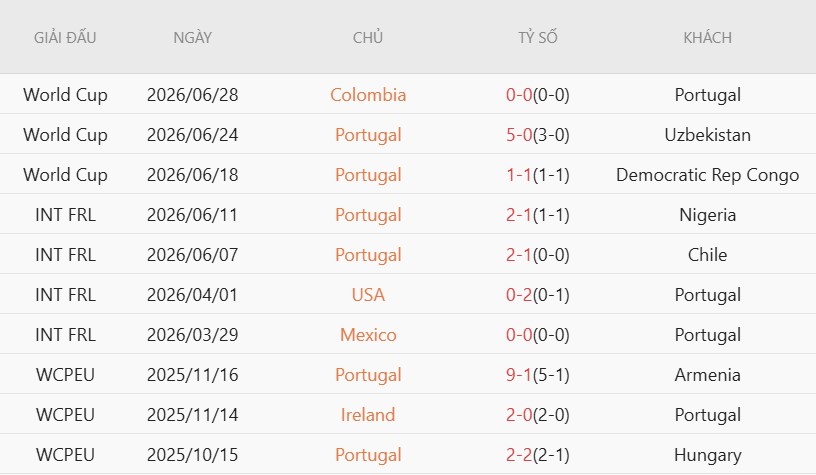This screenshot has height=475, width=816.
Task: Click the KHÁCH column header
Action: [707, 37]
